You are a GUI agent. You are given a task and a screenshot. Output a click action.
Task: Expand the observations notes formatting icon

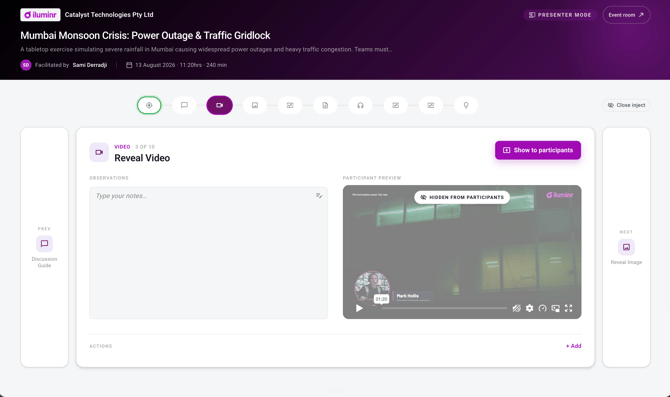pos(319,196)
